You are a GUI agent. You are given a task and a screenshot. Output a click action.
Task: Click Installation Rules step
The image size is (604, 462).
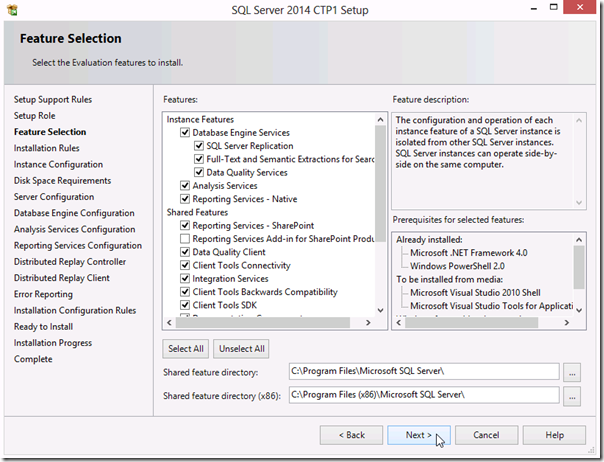[x=47, y=148]
